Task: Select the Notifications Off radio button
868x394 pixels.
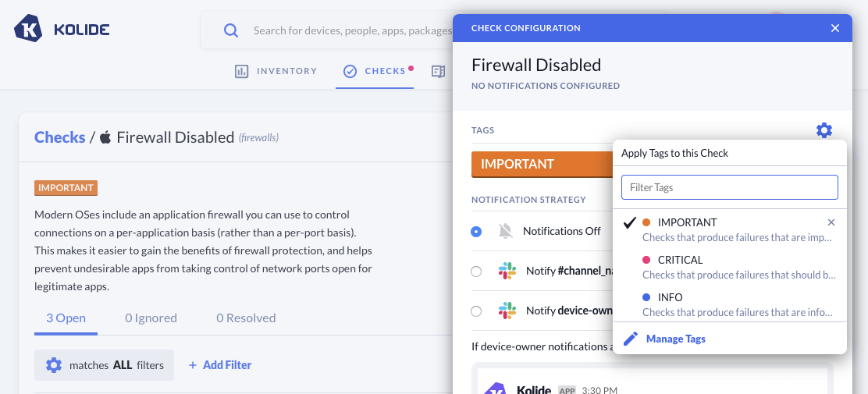Action: tap(476, 232)
